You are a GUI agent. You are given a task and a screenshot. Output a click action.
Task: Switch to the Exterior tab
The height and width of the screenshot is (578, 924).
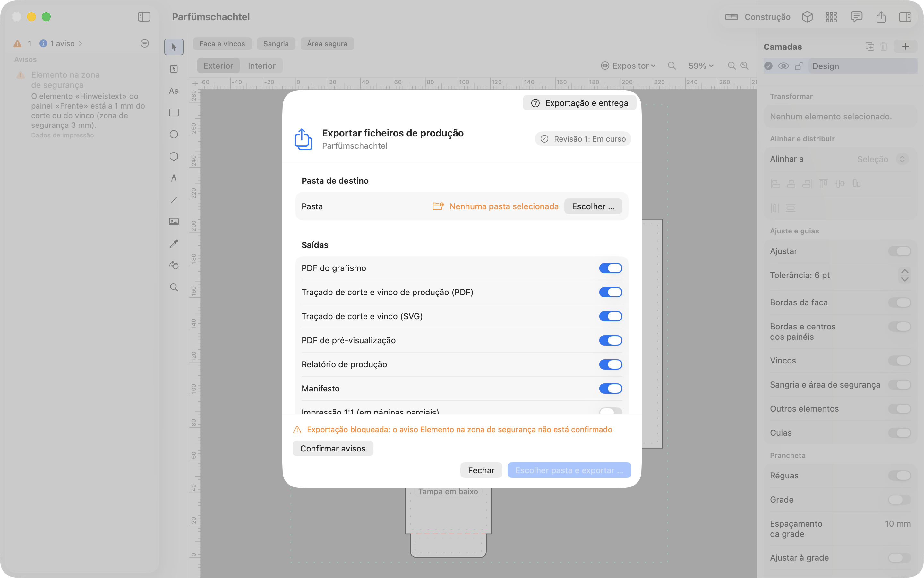(218, 66)
